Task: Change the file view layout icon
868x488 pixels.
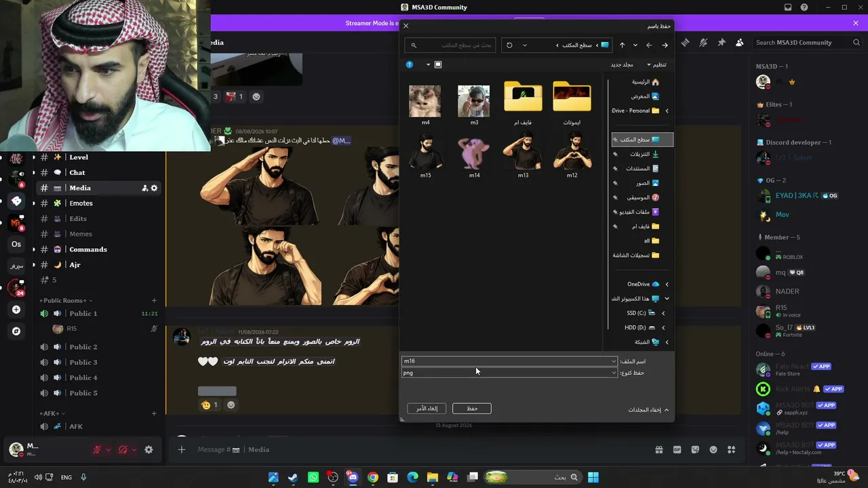Action: 438,64
